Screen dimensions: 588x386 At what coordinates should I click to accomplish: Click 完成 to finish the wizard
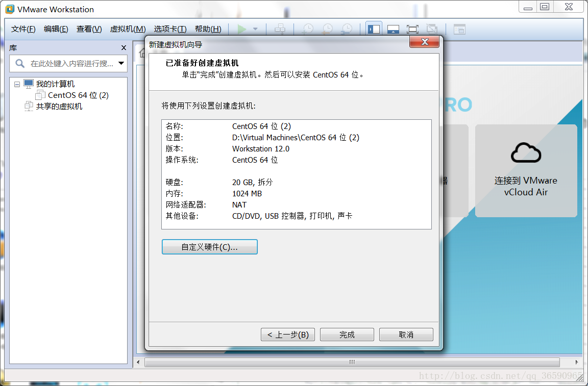[x=347, y=334]
